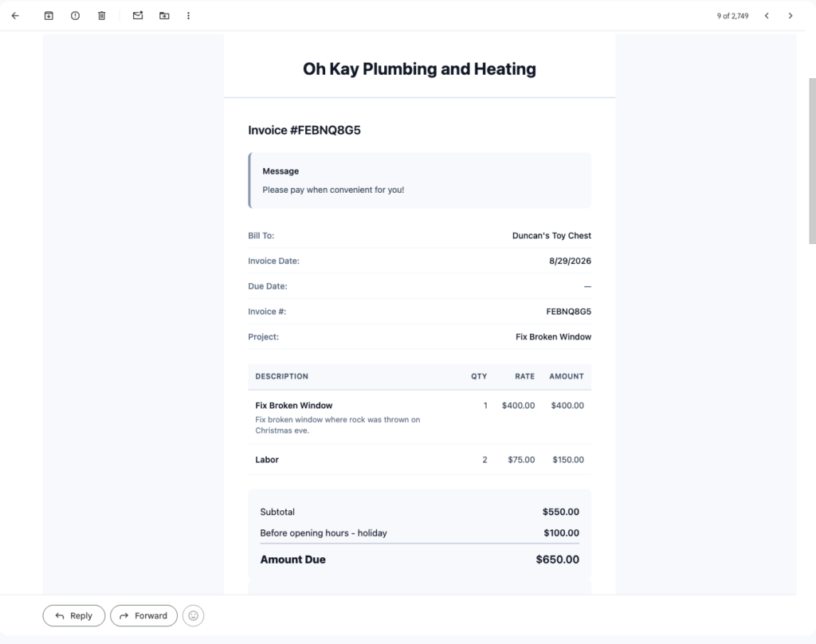Click the 'Oh Kay Plumbing and Heating' heading
This screenshot has width=816, height=644.
[x=419, y=69]
